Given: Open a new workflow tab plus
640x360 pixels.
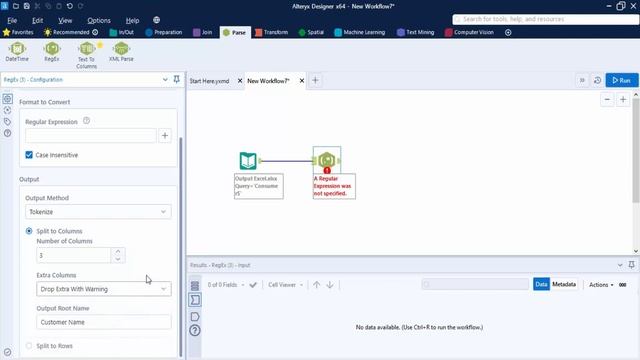Looking at the screenshot, I should (315, 80).
